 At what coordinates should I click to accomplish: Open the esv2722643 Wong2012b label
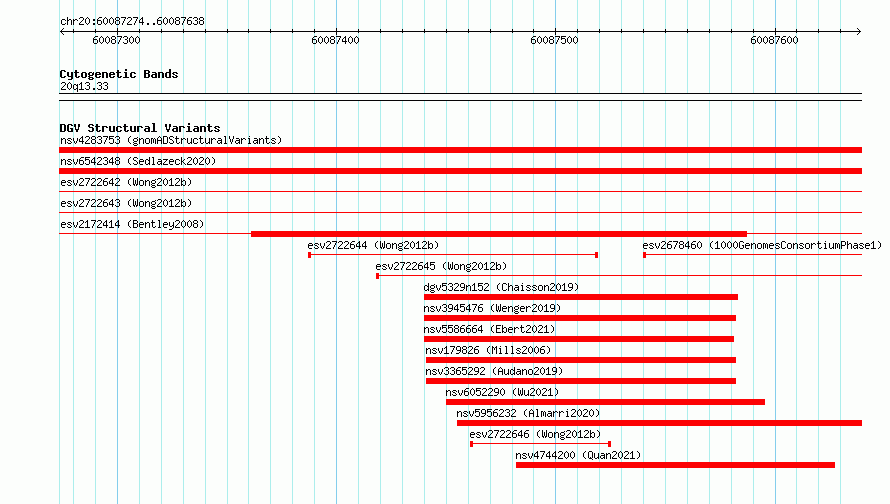126,203
